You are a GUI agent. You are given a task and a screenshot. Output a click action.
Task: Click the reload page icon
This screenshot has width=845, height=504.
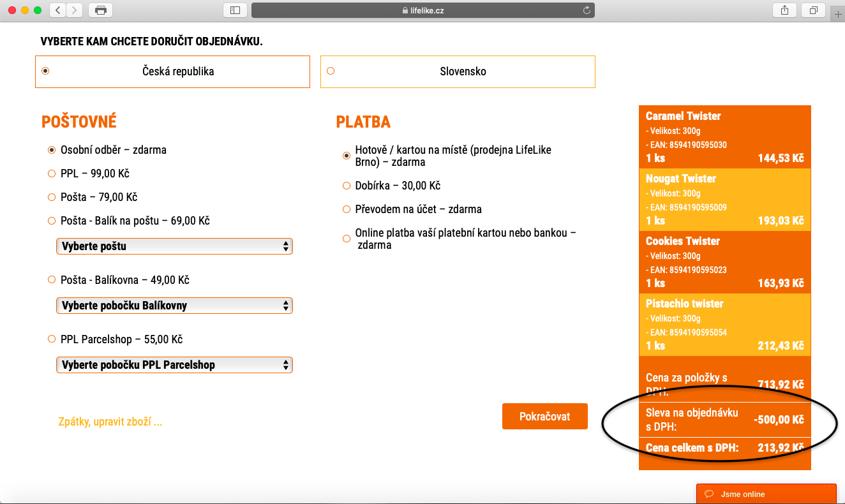tap(587, 10)
